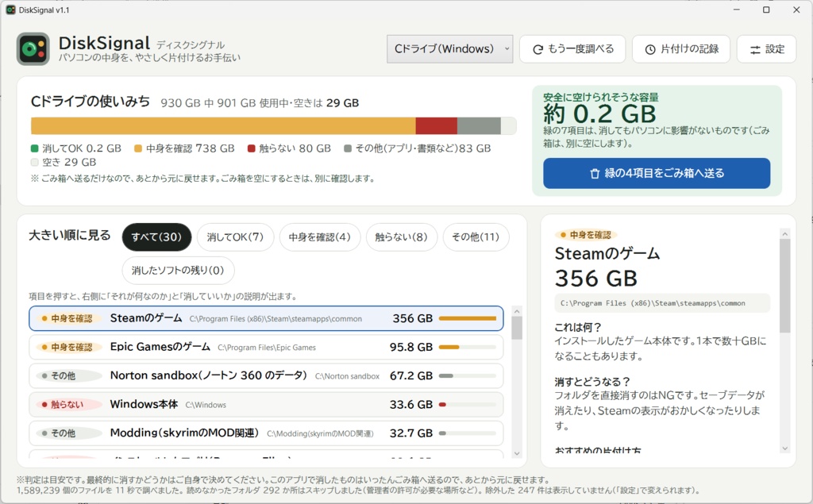Click the 33.6 GB size value

pos(411,405)
